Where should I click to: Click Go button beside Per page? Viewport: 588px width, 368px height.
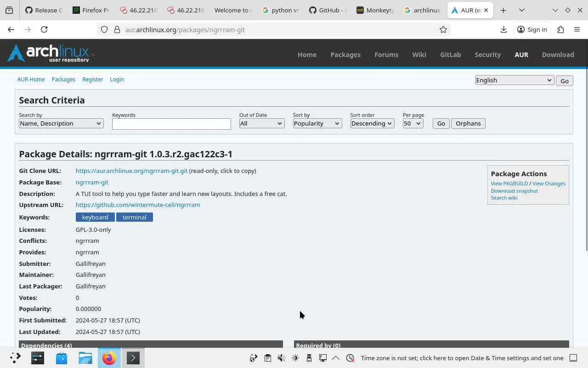pos(441,123)
